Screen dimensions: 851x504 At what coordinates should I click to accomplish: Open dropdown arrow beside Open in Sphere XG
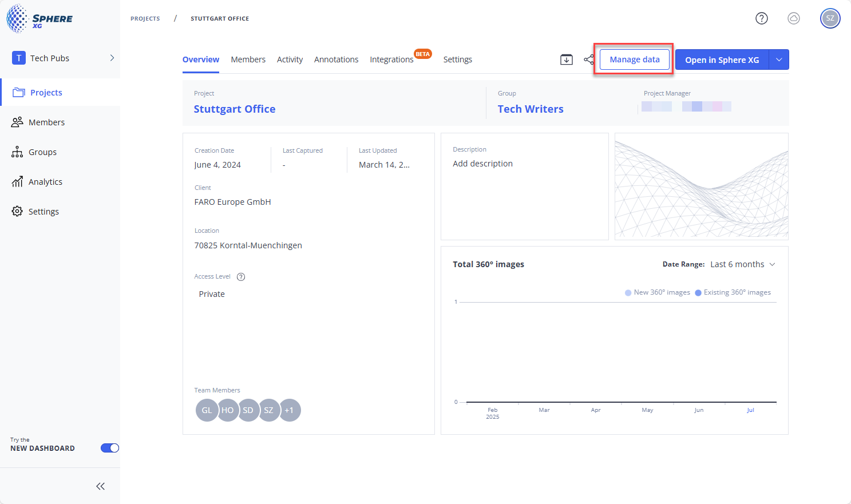point(778,59)
